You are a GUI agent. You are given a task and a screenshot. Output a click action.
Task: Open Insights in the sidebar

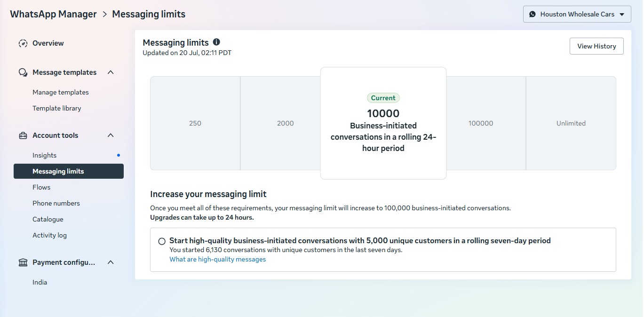(44, 155)
